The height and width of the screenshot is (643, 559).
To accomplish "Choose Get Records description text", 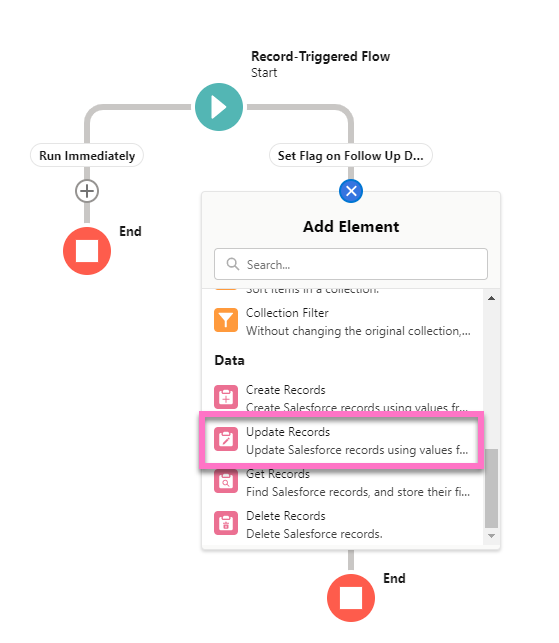I will pos(358,492).
